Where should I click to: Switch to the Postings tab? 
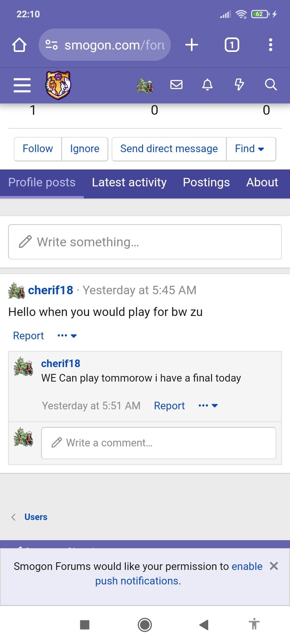[x=206, y=183]
